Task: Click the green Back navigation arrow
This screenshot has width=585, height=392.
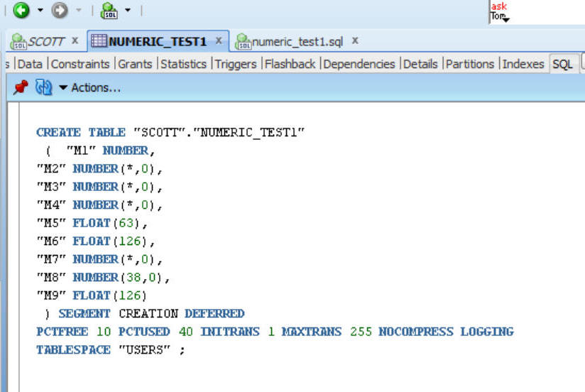Action: tap(21, 10)
